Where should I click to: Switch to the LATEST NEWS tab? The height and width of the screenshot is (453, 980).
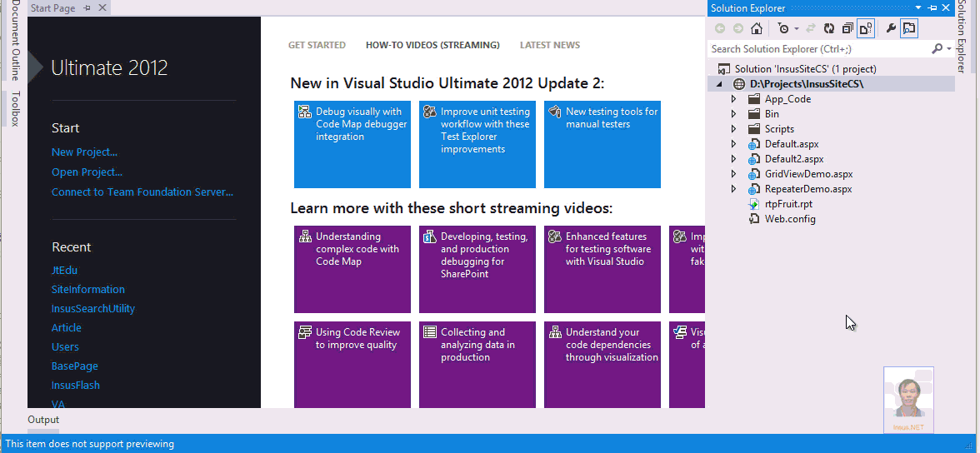click(550, 45)
